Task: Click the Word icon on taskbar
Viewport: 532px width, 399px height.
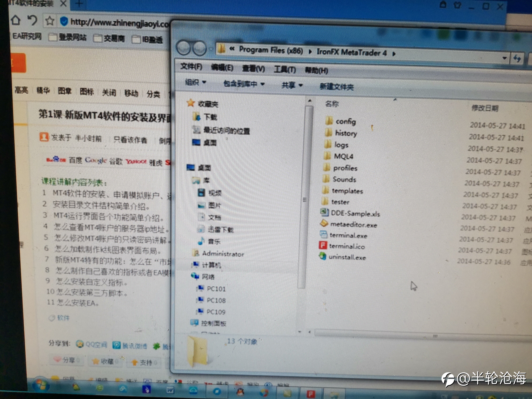Action: pyautogui.click(x=170, y=390)
